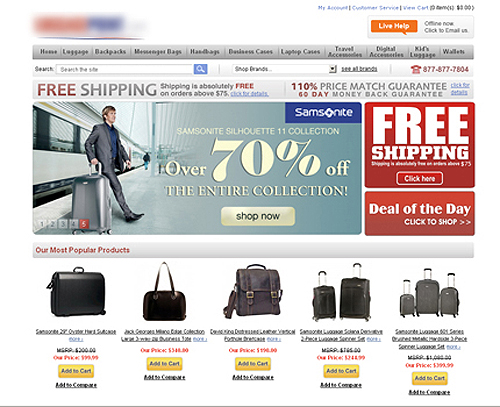Switch banner to slide 2
The height and width of the screenshot is (407, 500).
52,224
